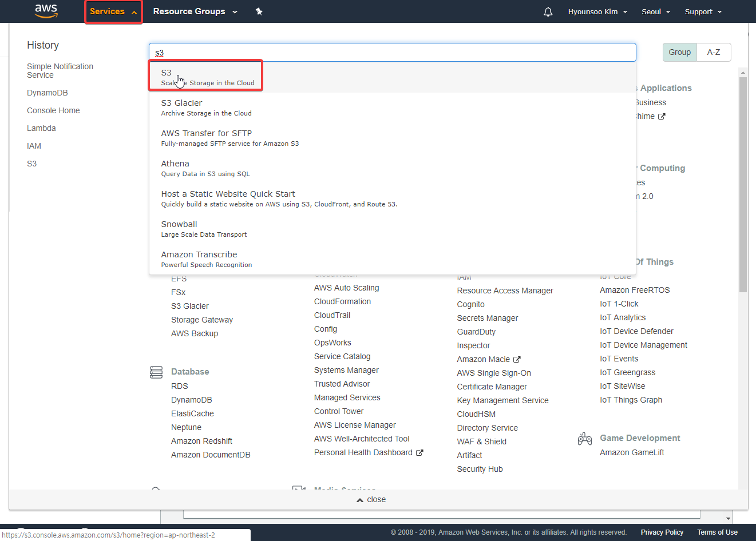Screen dimensions: 756x541
Task: Open Personal Health Dashboard link
Action: pos(368,452)
